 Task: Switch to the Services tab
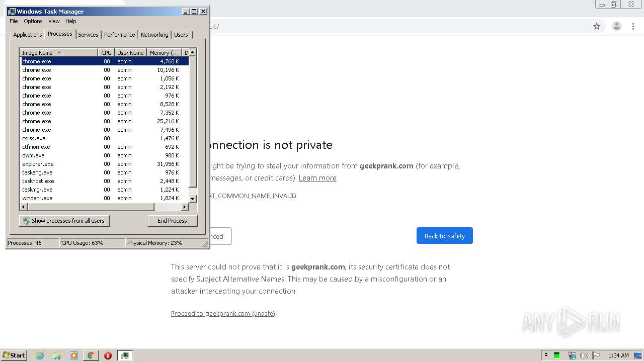(88, 35)
